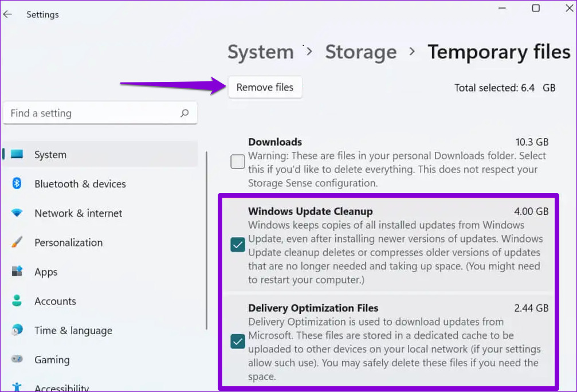577x392 pixels.
Task: Click the Accounts person icon
Action: 17,301
